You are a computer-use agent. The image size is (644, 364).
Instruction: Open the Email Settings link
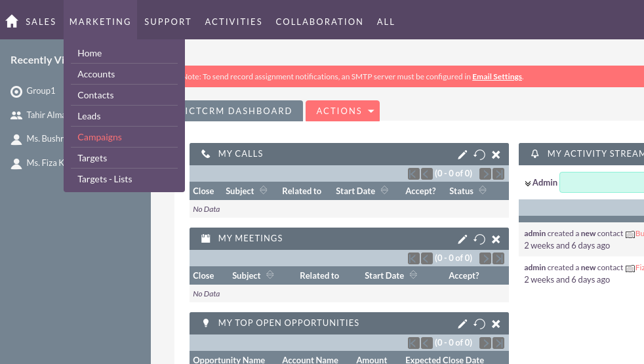[x=497, y=77]
